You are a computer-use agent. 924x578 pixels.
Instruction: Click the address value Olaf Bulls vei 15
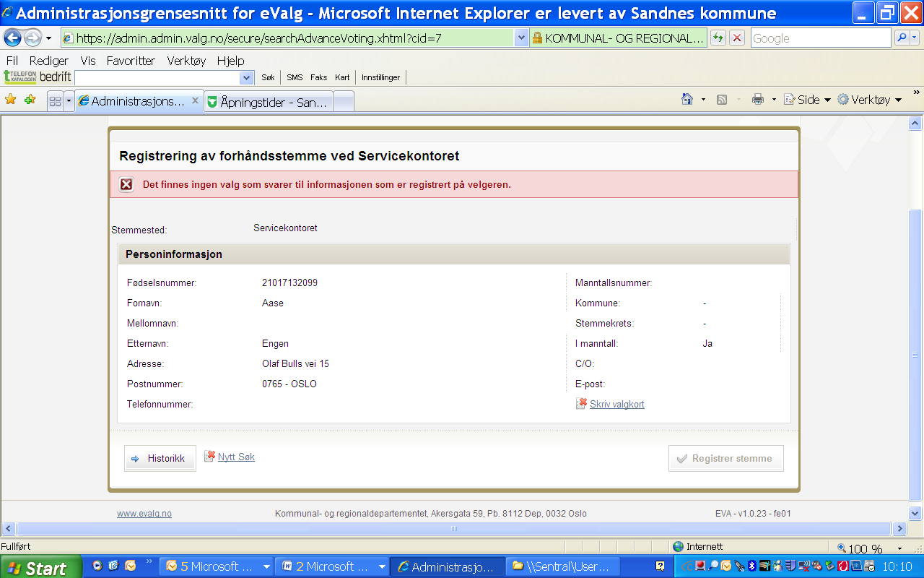(295, 363)
